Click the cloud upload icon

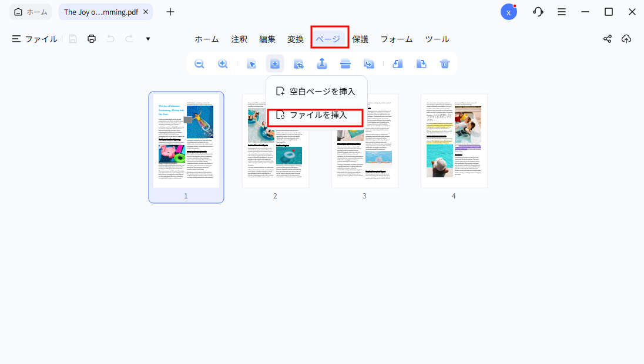(x=626, y=39)
